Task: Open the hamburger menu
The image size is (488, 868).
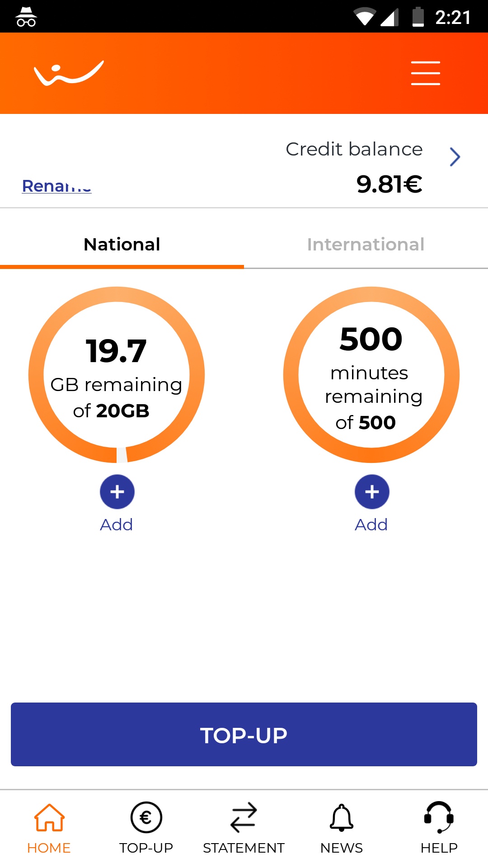Action: [425, 73]
